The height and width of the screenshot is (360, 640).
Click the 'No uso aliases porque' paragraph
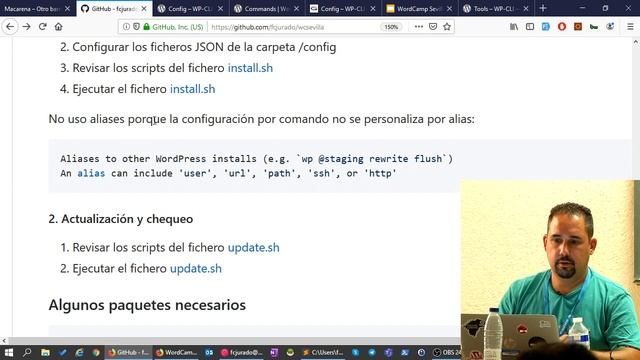(262, 119)
